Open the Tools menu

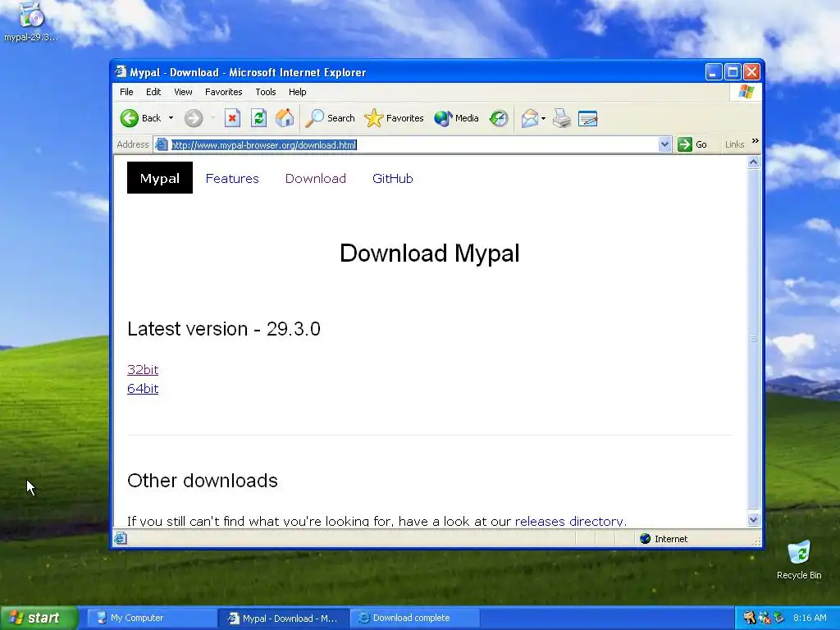coord(265,92)
